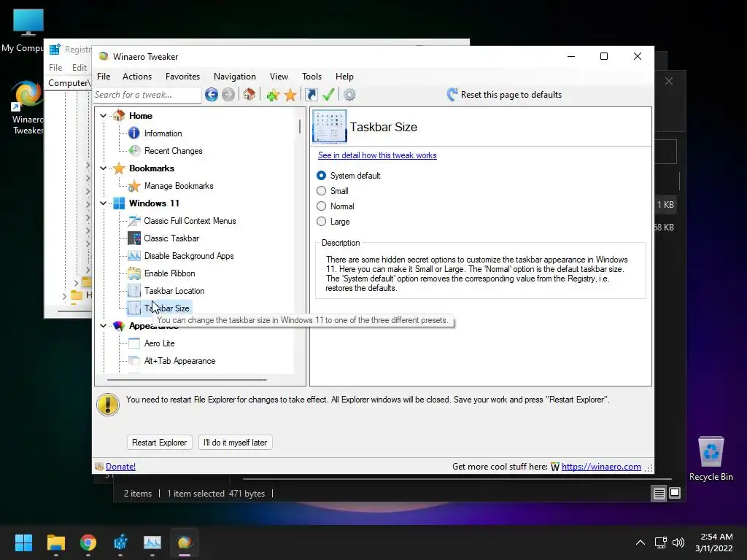Click See in detail how this tweak works
The width and height of the screenshot is (747, 560).
(377, 155)
